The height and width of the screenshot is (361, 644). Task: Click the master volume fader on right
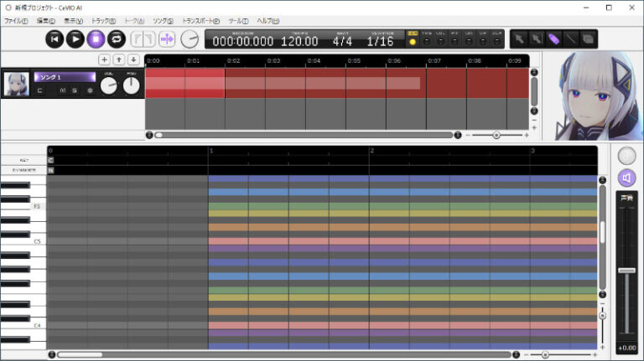(x=626, y=271)
